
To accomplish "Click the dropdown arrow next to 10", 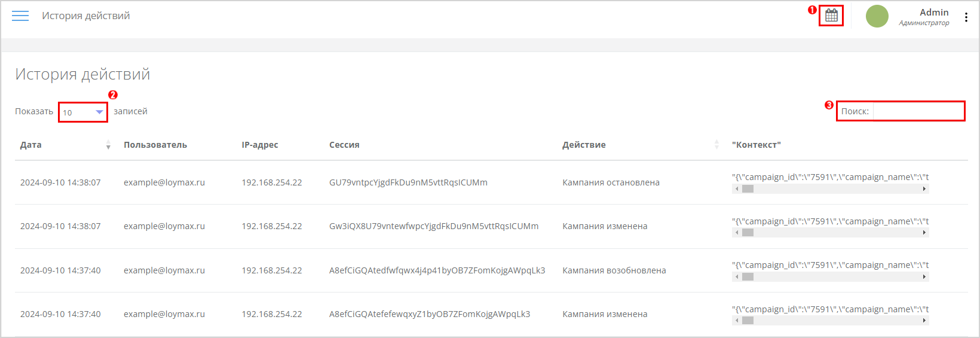I will (99, 112).
